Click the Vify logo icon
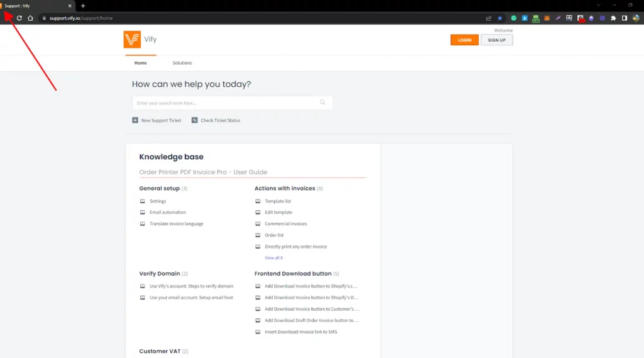Image resolution: width=644 pixels, height=358 pixels. pos(132,40)
